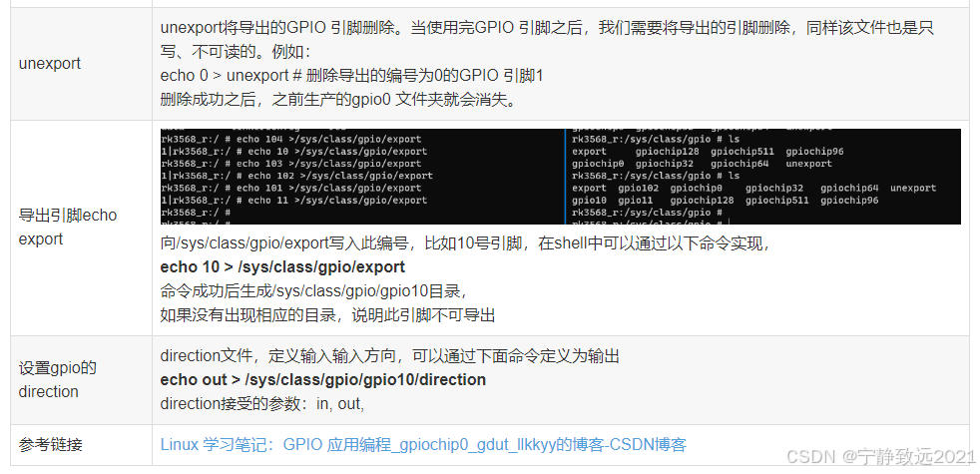Click the left terminal pane with echo commands
The height and width of the screenshot is (474, 980).
click(x=362, y=177)
